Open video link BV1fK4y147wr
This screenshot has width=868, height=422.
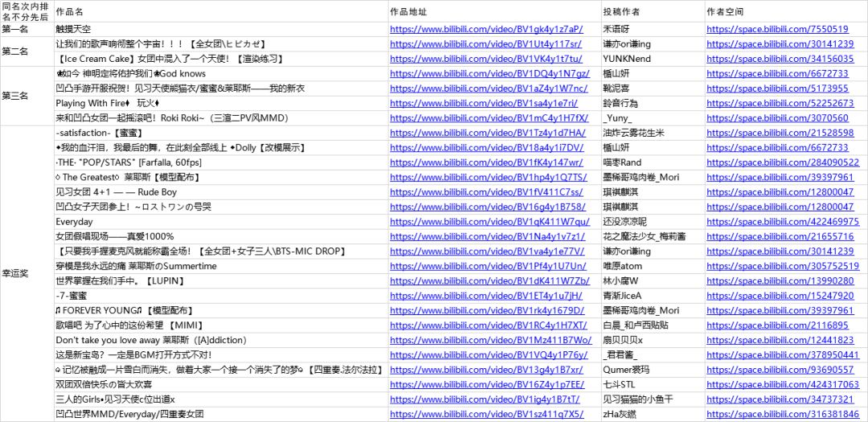coord(487,162)
